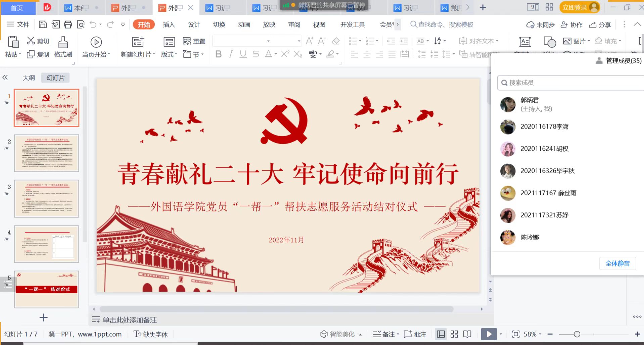Start slideshow from current page 当页开始
This screenshot has height=345, width=644.
tap(96, 47)
